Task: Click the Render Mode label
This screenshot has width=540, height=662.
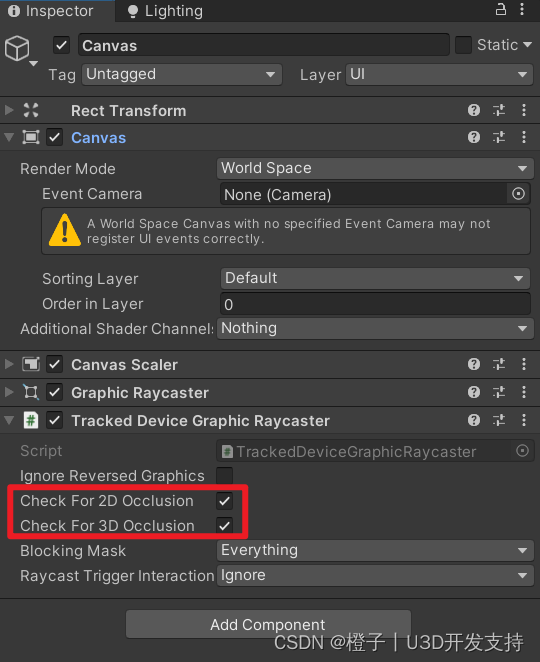Action: coord(68,168)
